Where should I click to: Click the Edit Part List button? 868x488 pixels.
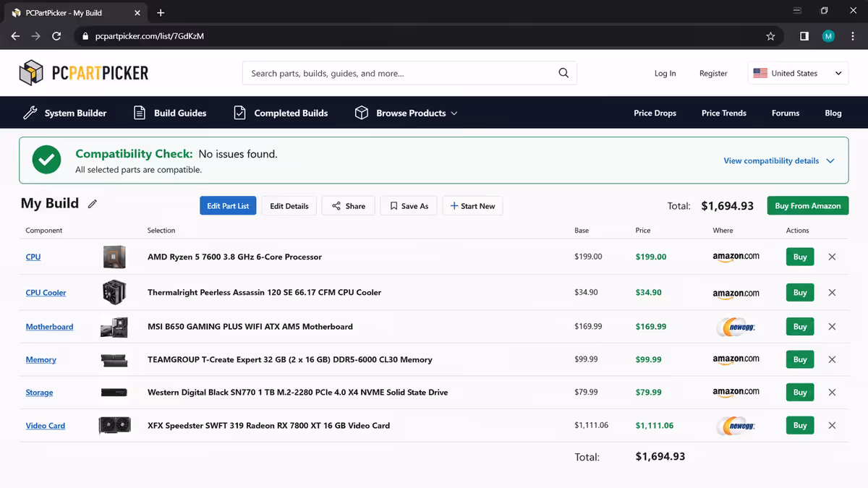coord(228,206)
